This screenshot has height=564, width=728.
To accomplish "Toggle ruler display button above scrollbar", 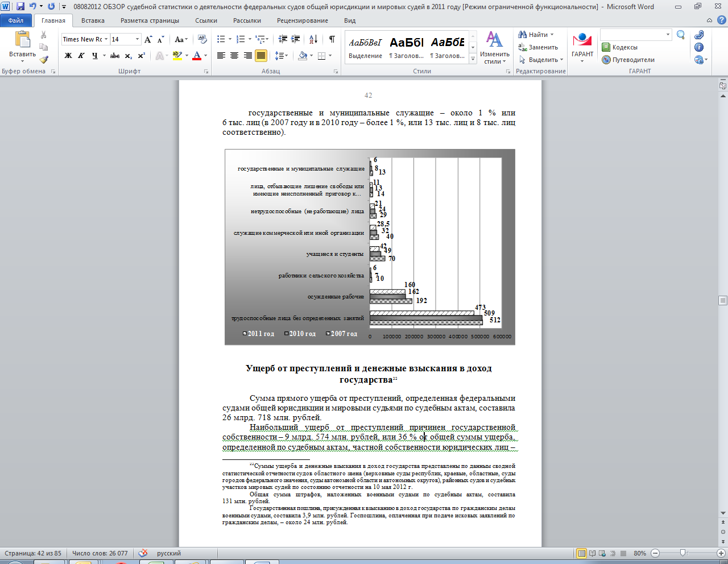I will coord(723,86).
